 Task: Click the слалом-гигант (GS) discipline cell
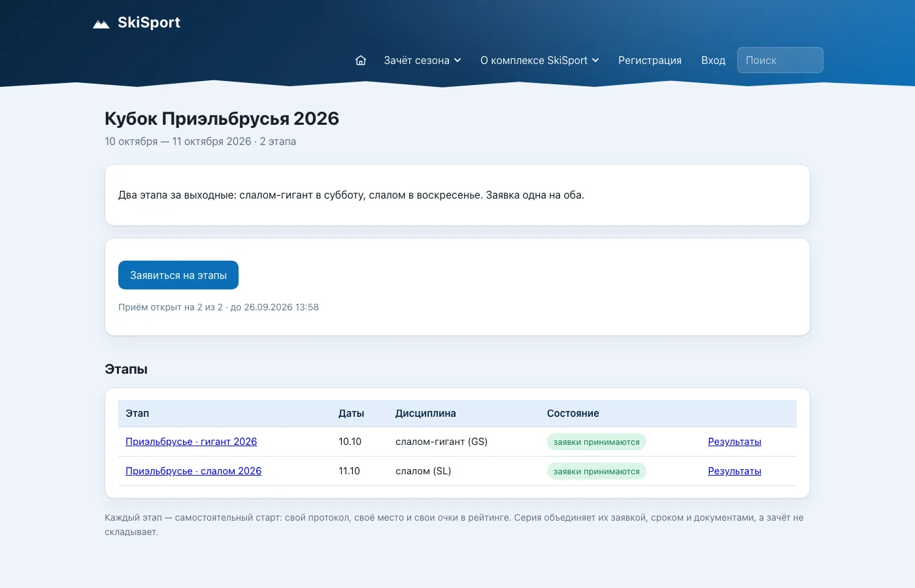(x=441, y=442)
